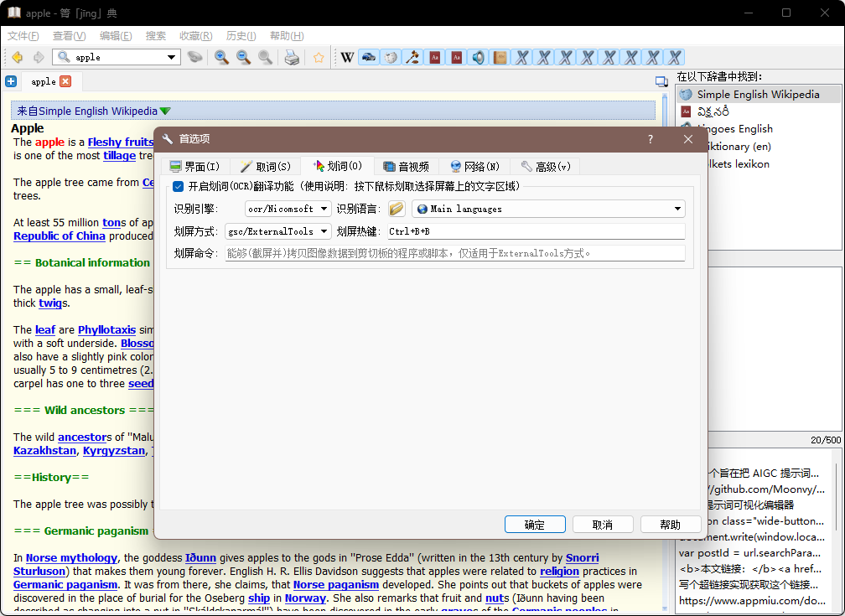Toggle the speaker audio dictionary icon
Screen dimensions: 845x616
tap(478, 57)
